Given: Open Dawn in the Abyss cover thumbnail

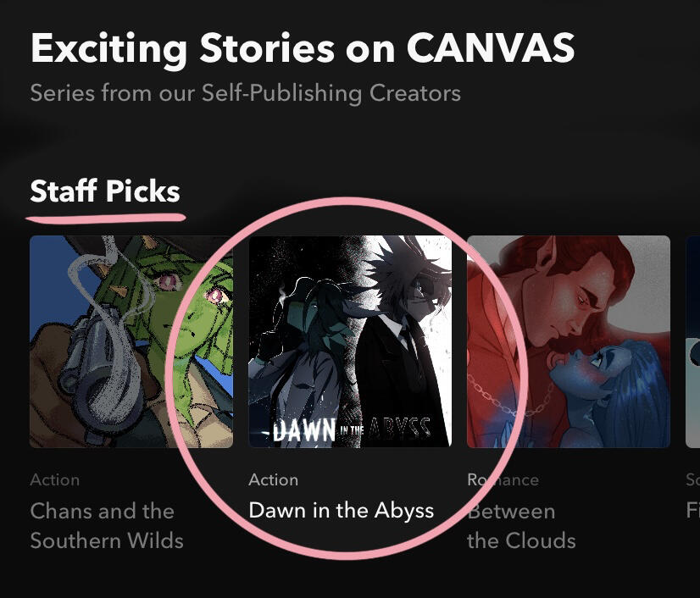Looking at the screenshot, I should 350,341.
